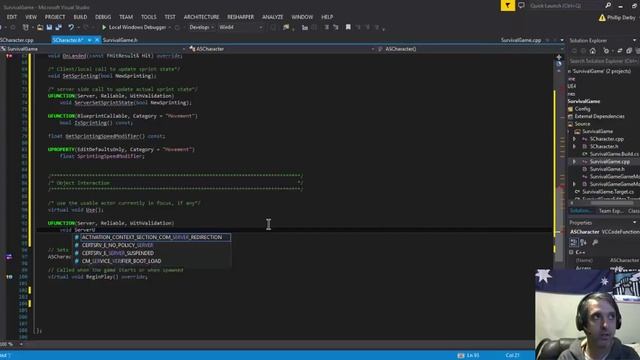Click the comment-out selection toolbar icon
This screenshot has height=360, width=640.
click(327, 27)
